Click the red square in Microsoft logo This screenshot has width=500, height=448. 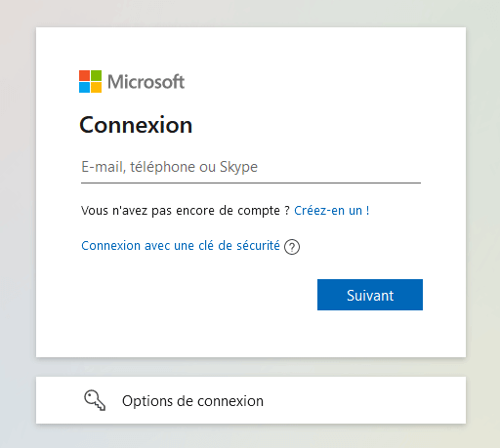click(84, 75)
